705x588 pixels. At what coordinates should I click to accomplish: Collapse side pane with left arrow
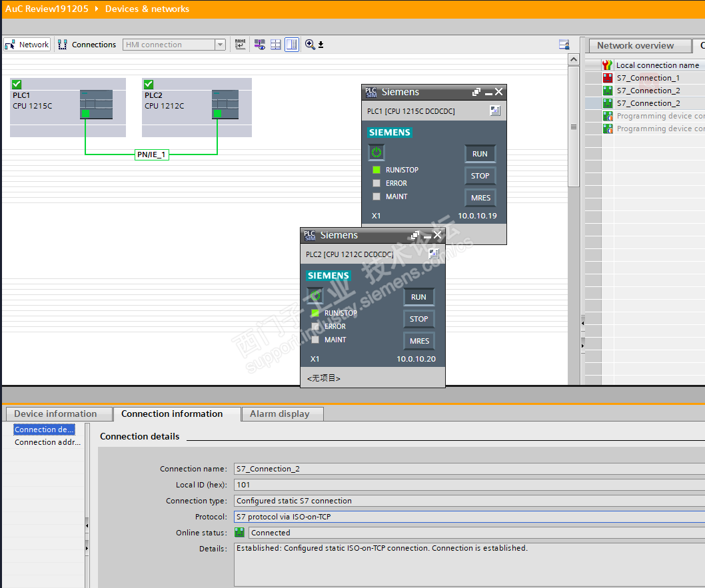[582, 323]
